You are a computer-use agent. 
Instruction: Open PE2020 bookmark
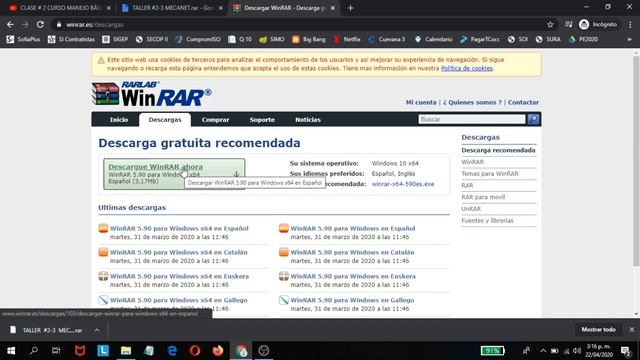584,39
